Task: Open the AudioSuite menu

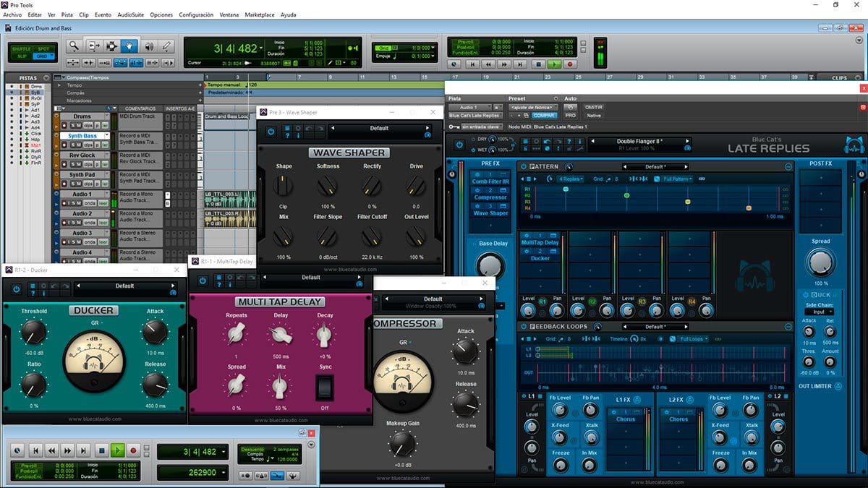Action: pos(129,14)
